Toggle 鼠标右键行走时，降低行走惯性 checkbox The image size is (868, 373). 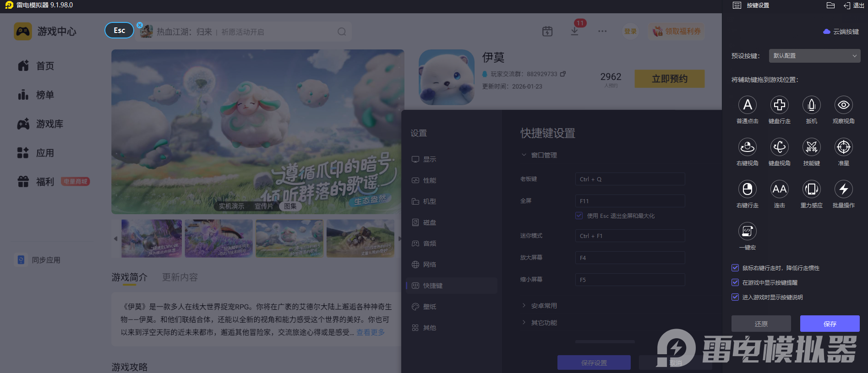pyautogui.click(x=735, y=268)
